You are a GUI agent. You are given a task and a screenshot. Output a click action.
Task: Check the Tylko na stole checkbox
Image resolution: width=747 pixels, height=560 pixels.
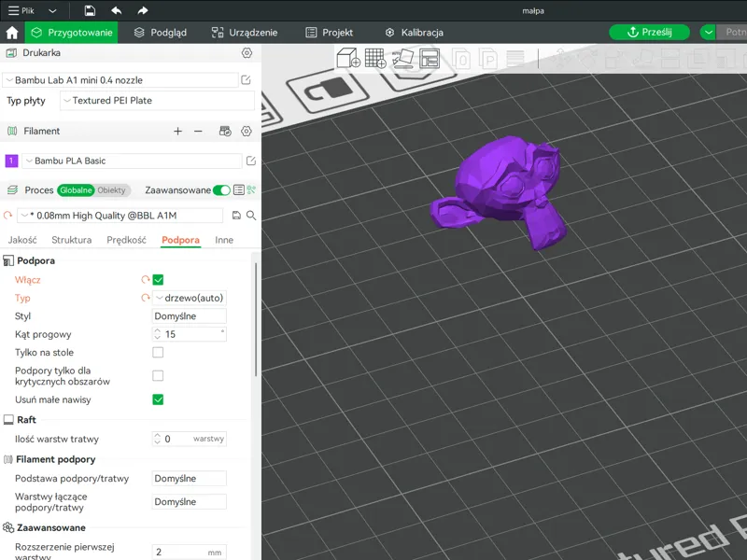coord(158,353)
